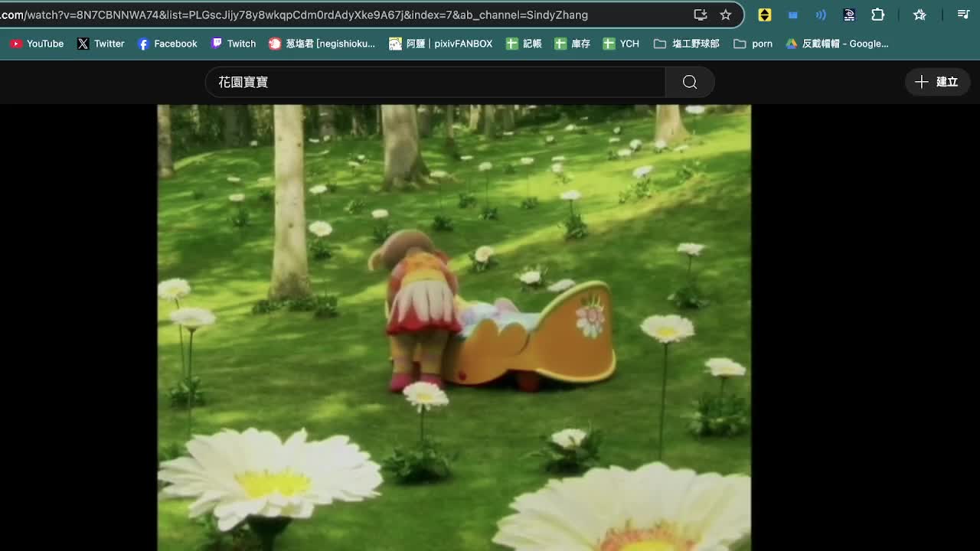
Task: Click the 建立 create button
Action: 937,82
